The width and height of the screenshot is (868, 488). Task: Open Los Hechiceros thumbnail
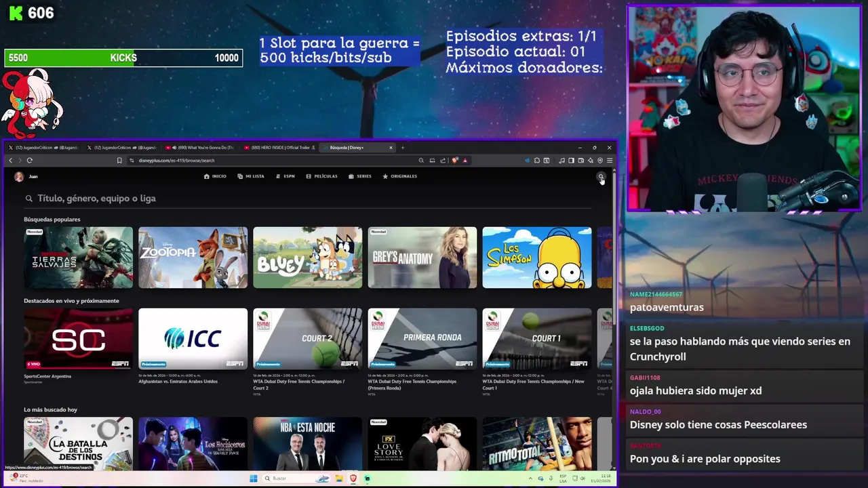click(193, 443)
